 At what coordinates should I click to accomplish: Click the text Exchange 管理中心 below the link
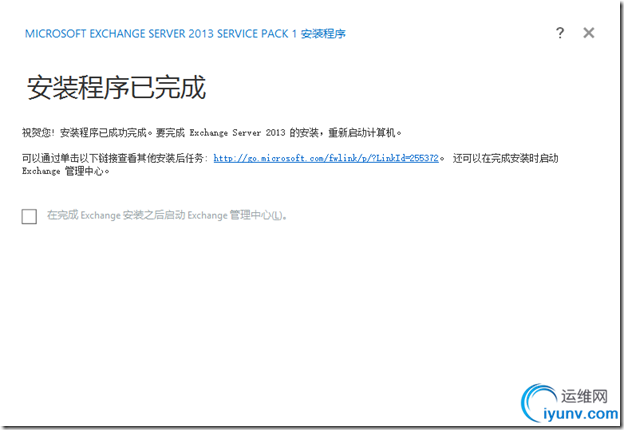coord(65,171)
